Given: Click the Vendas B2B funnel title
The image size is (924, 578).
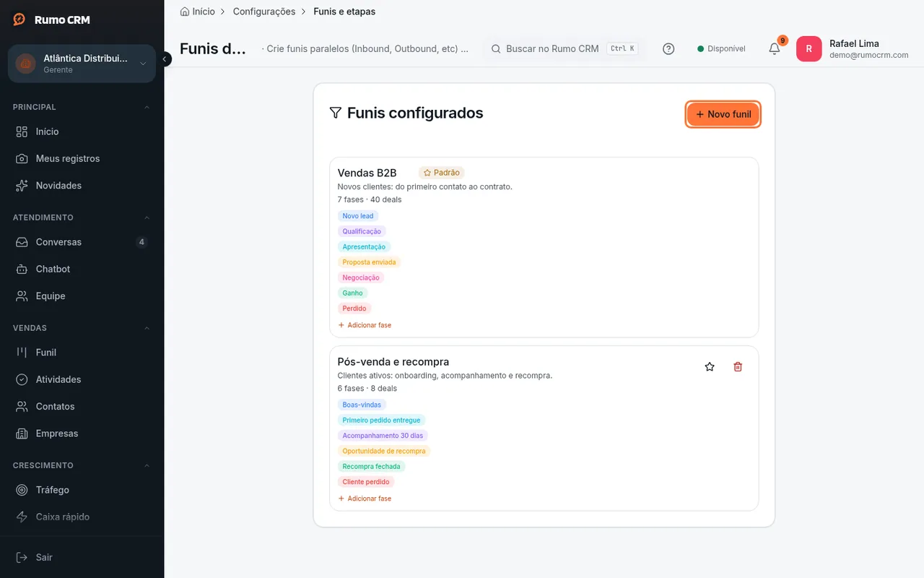Looking at the screenshot, I should tap(367, 173).
